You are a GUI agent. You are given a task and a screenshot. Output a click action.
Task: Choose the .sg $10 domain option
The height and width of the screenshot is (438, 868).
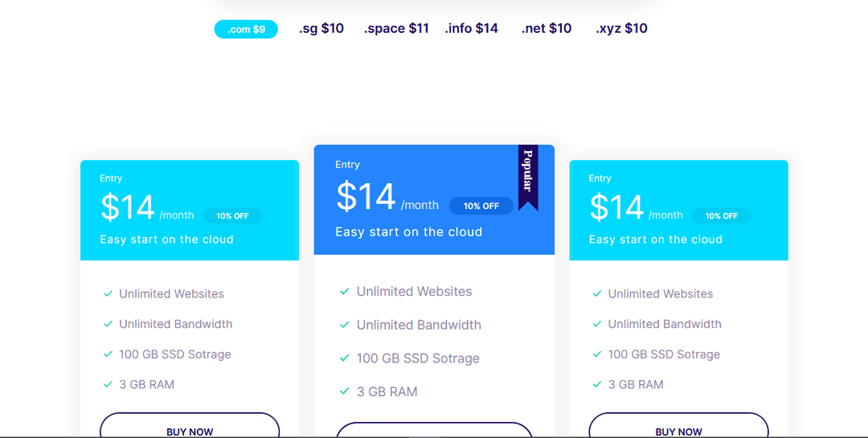[321, 28]
